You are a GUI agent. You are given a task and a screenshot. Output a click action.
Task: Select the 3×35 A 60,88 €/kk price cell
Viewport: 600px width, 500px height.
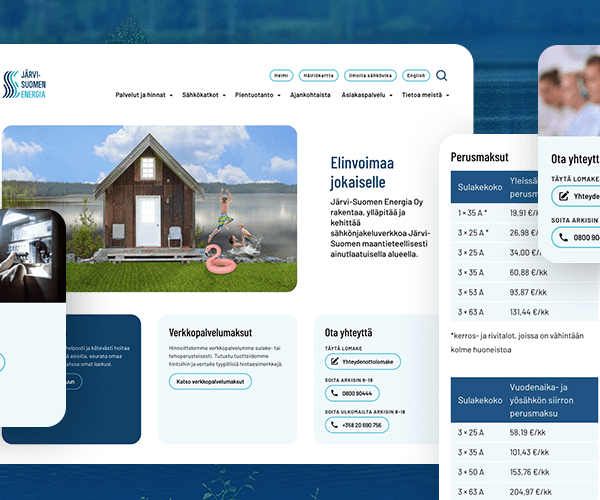click(x=528, y=272)
